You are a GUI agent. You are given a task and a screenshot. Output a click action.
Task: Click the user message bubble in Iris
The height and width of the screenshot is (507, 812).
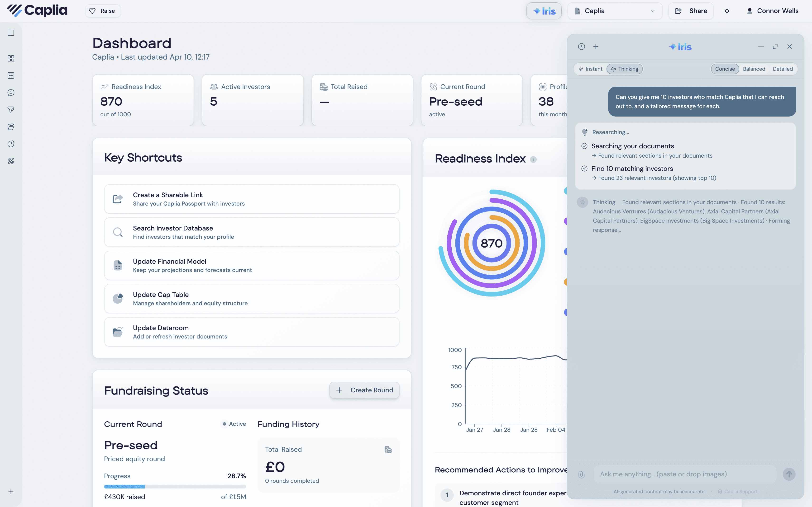coord(702,102)
